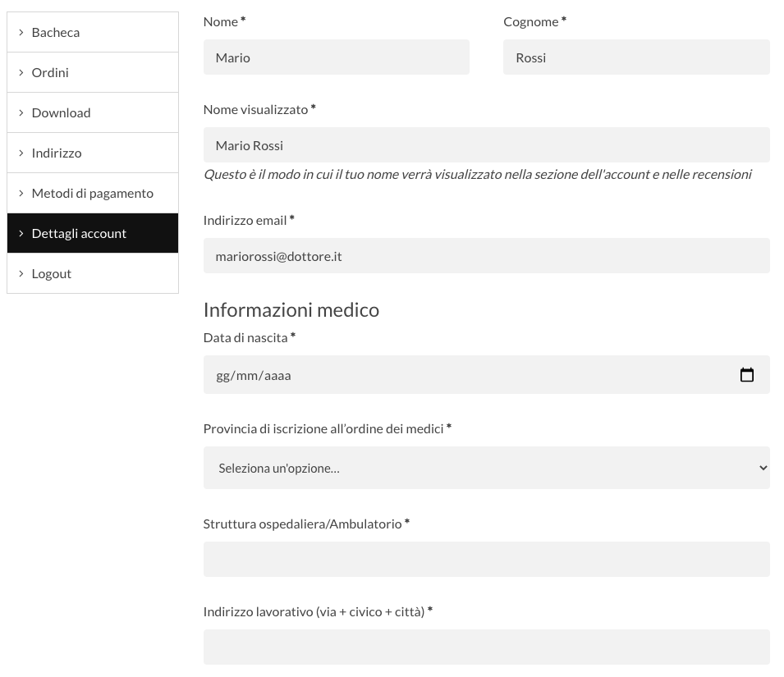Click the Indirizzo email input field
Image resolution: width=784 pixels, height=677 pixels.
(486, 256)
